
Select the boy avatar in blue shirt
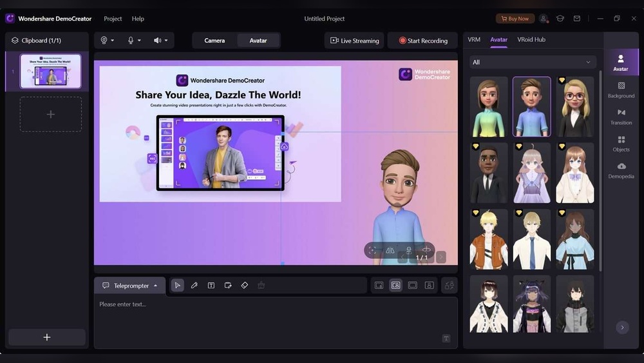coord(532,106)
